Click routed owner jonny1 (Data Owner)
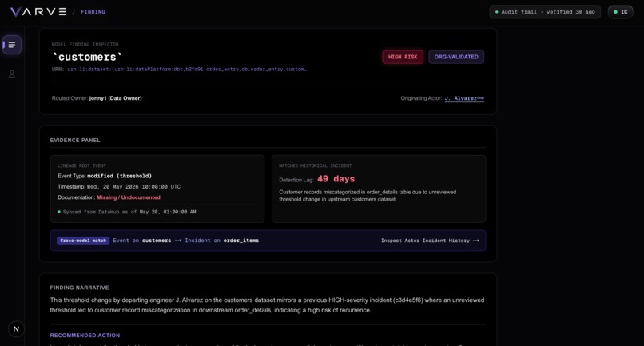644x346 pixels. pyautogui.click(x=115, y=98)
